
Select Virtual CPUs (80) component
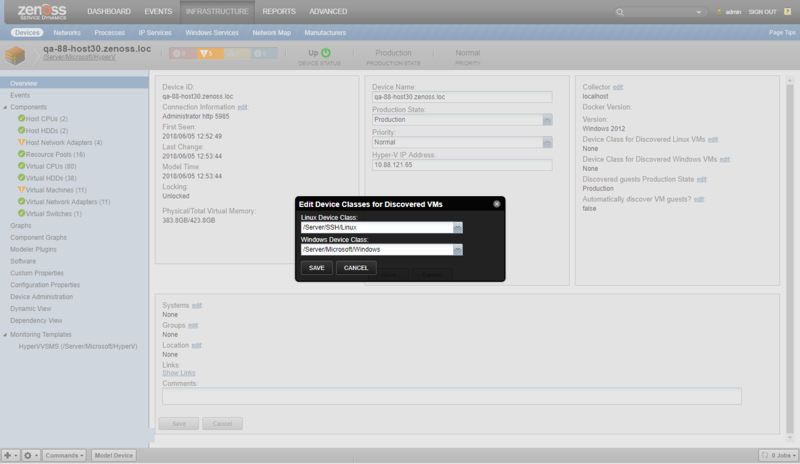[51, 166]
